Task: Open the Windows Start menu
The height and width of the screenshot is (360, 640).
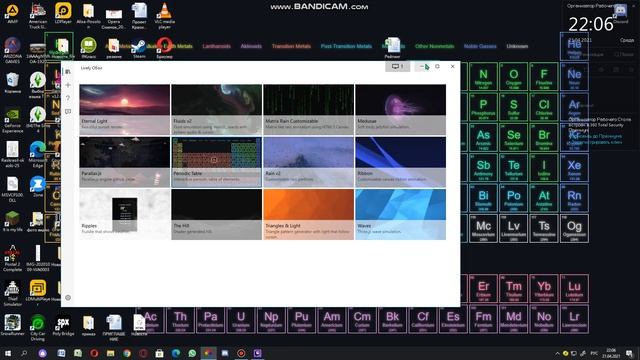Action: (x=8, y=353)
